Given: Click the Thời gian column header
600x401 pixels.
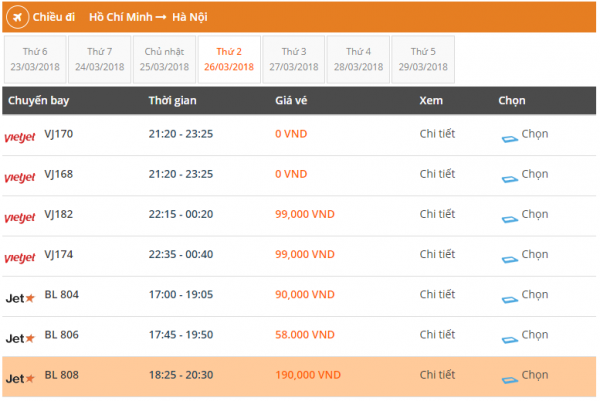Looking at the screenshot, I should [x=172, y=101].
